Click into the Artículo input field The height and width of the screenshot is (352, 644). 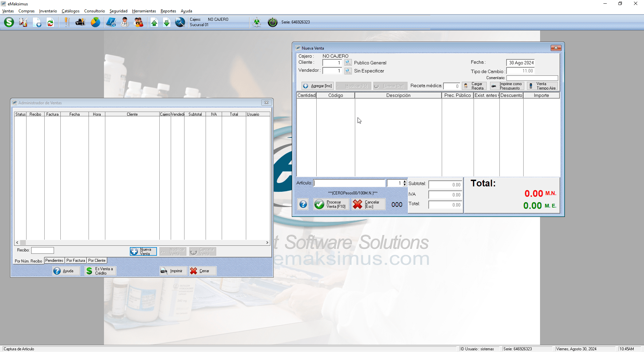tap(349, 183)
